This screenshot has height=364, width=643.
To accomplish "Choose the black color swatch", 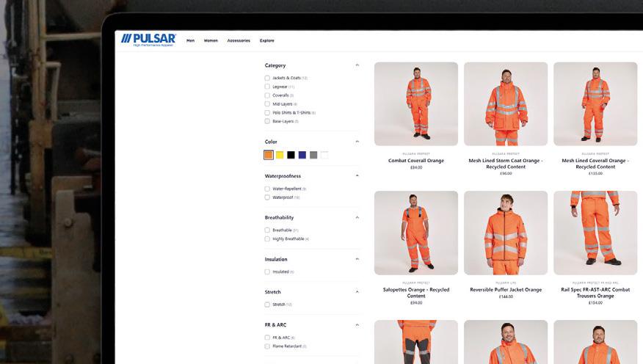I will (x=291, y=155).
